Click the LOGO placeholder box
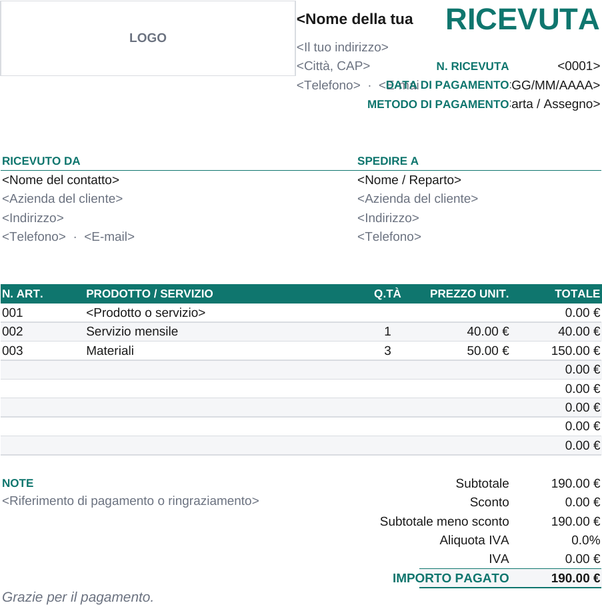This screenshot has width=602, height=605. [x=148, y=38]
